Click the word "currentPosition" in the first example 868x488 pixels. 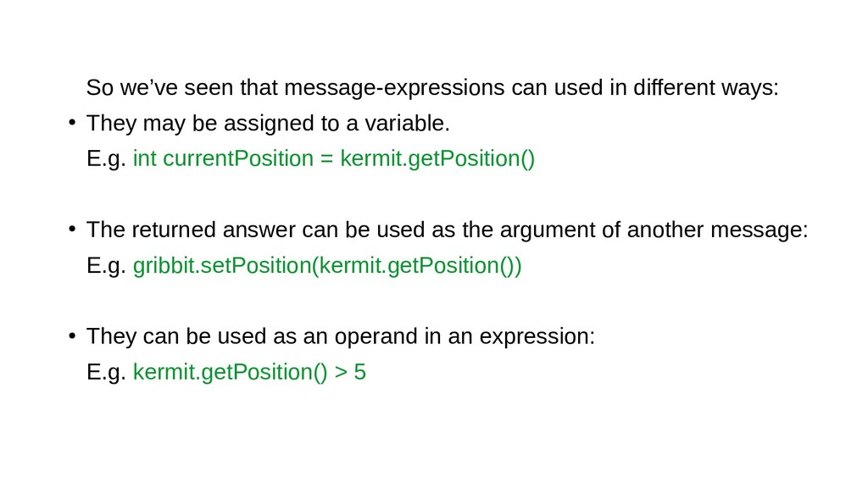(x=238, y=158)
